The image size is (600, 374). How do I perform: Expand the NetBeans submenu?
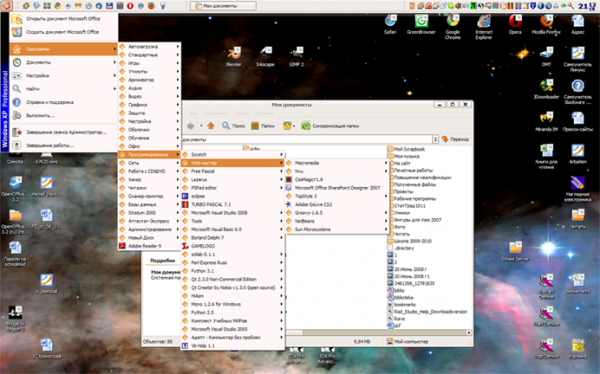pyautogui.click(x=337, y=221)
